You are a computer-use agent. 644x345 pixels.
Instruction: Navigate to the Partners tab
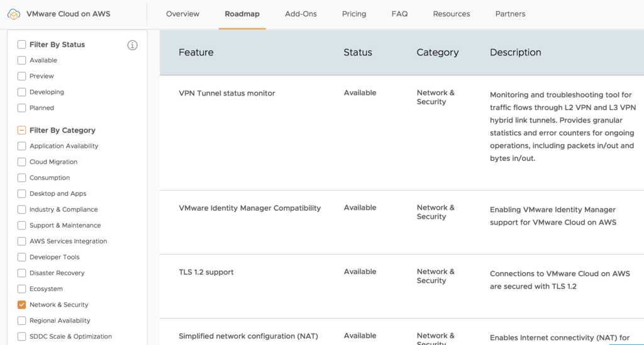point(510,14)
